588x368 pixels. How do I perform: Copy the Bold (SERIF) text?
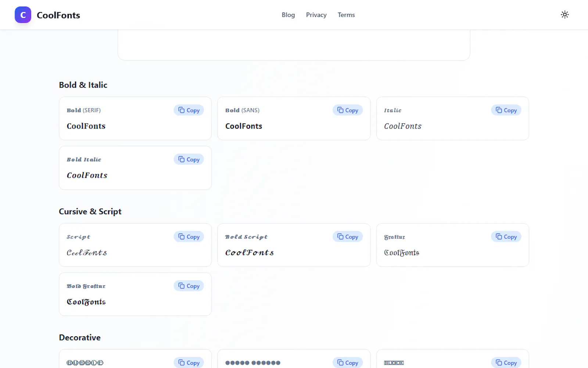[x=189, y=110]
